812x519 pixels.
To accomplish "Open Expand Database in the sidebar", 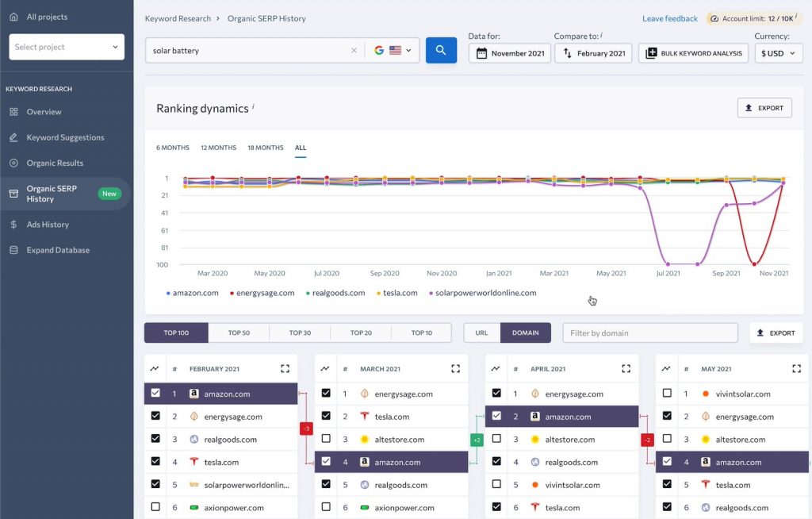I will (x=57, y=249).
